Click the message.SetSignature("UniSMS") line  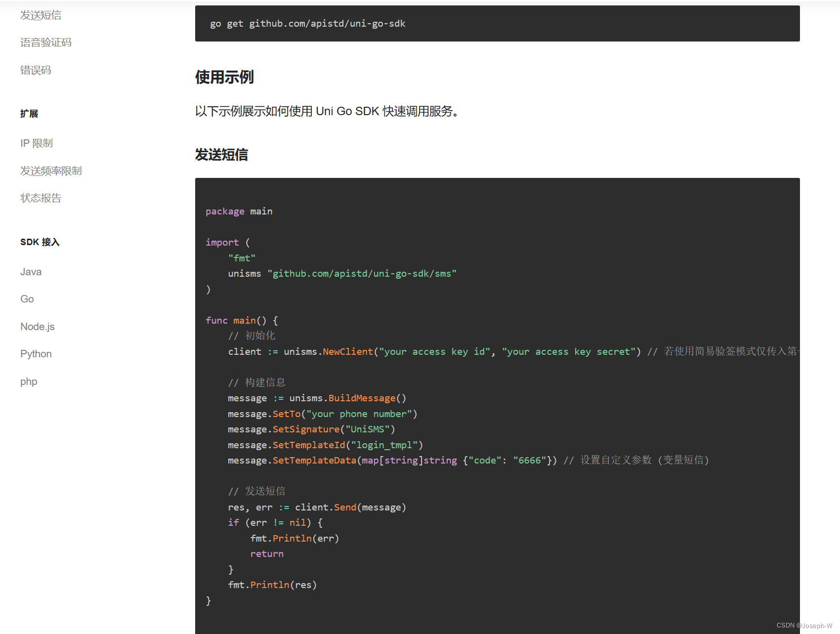(x=312, y=429)
